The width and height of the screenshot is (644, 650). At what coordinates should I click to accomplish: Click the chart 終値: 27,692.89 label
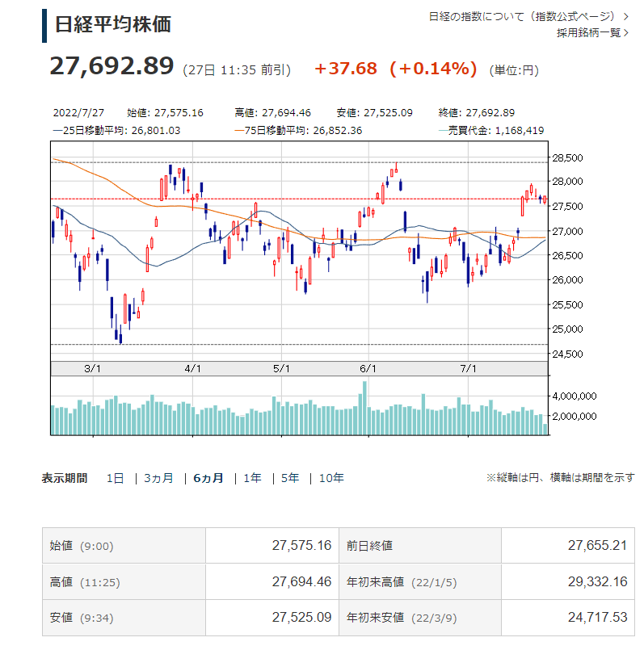[x=477, y=113]
